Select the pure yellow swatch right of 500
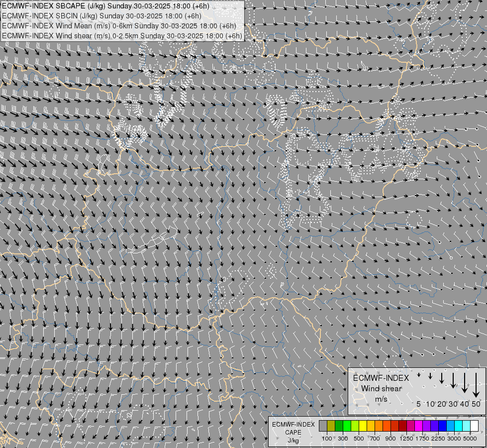Screen dimensions: 487x448 (363, 426)
